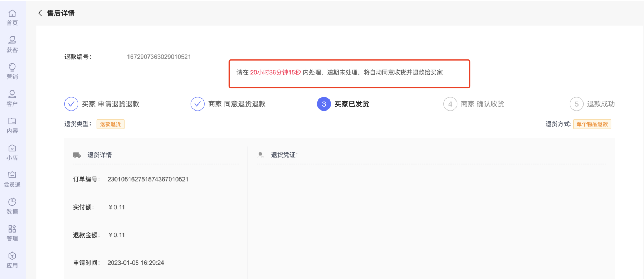Click the refund number 1672907363029010521

point(159,57)
